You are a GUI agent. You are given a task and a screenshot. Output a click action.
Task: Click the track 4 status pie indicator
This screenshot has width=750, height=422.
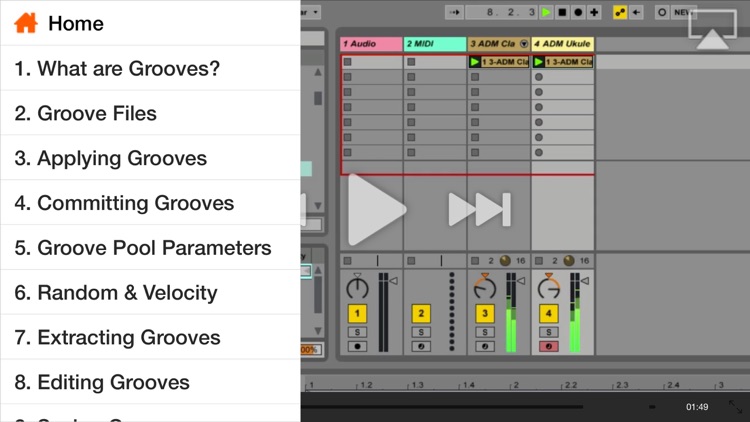click(569, 261)
